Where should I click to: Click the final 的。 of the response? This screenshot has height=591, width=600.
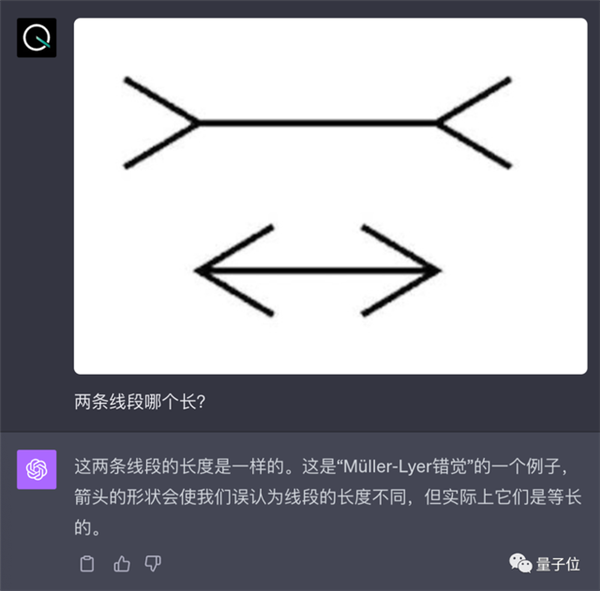pyautogui.click(x=87, y=528)
